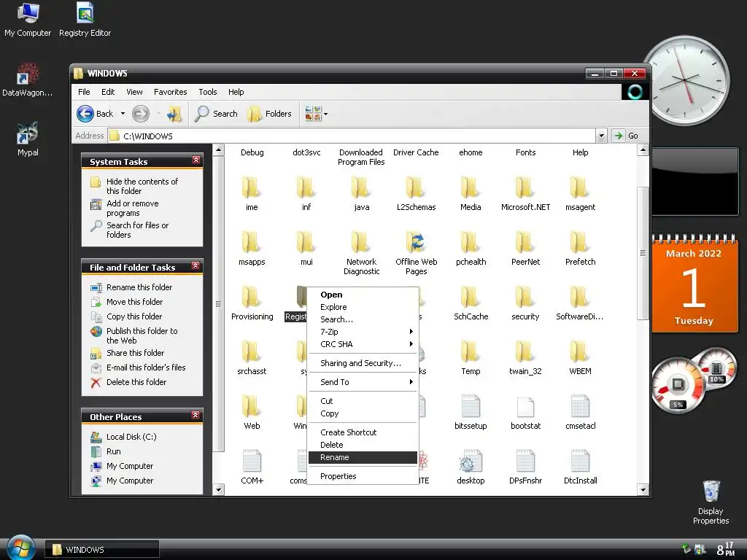The image size is (747, 560).
Task: Select the Temp folder
Action: tap(471, 358)
